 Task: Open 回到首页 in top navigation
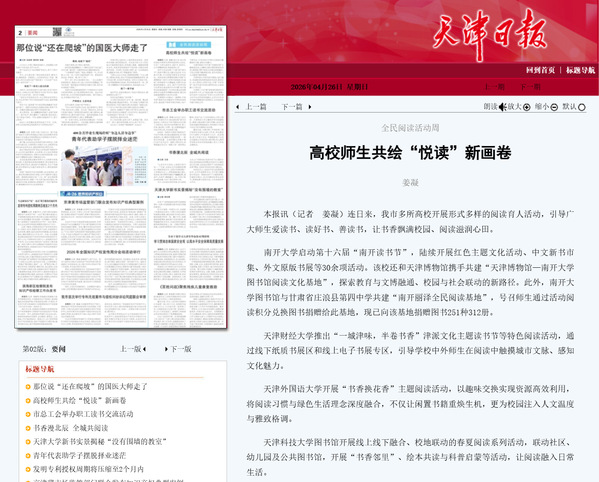click(540, 70)
